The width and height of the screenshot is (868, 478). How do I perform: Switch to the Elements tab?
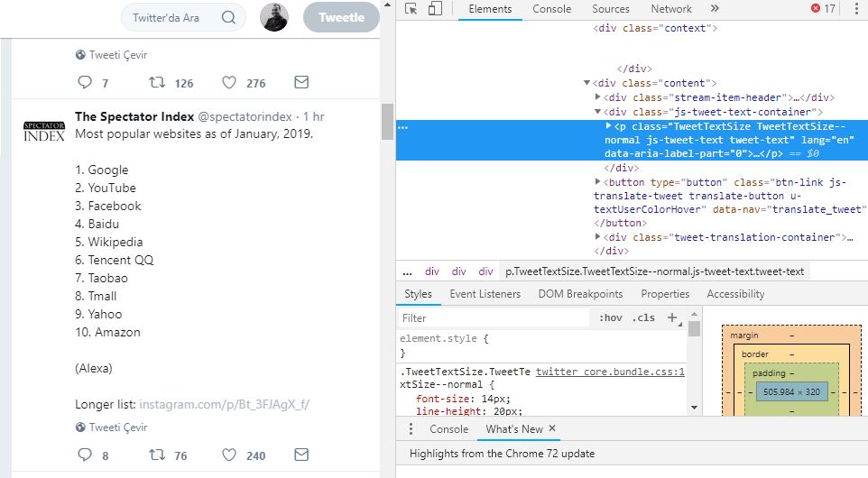click(x=490, y=9)
